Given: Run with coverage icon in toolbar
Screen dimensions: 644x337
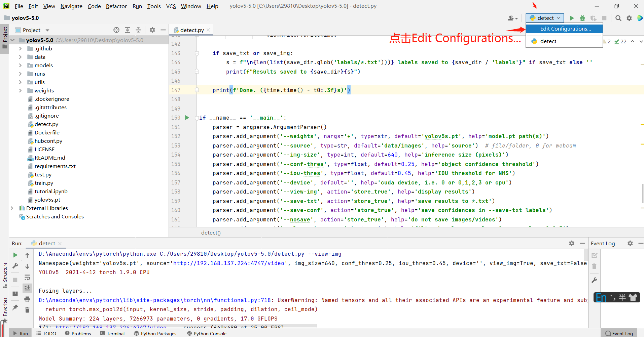Looking at the screenshot, I should point(593,18).
